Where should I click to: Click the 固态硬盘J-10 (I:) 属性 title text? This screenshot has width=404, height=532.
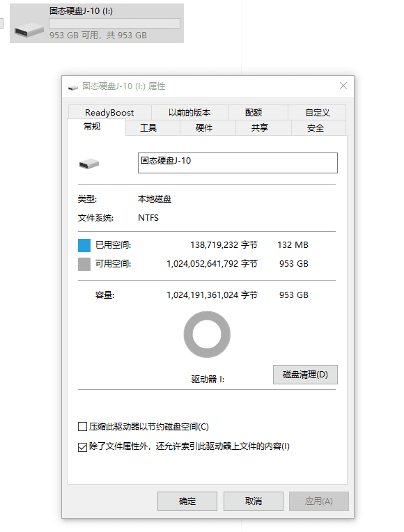point(123,86)
